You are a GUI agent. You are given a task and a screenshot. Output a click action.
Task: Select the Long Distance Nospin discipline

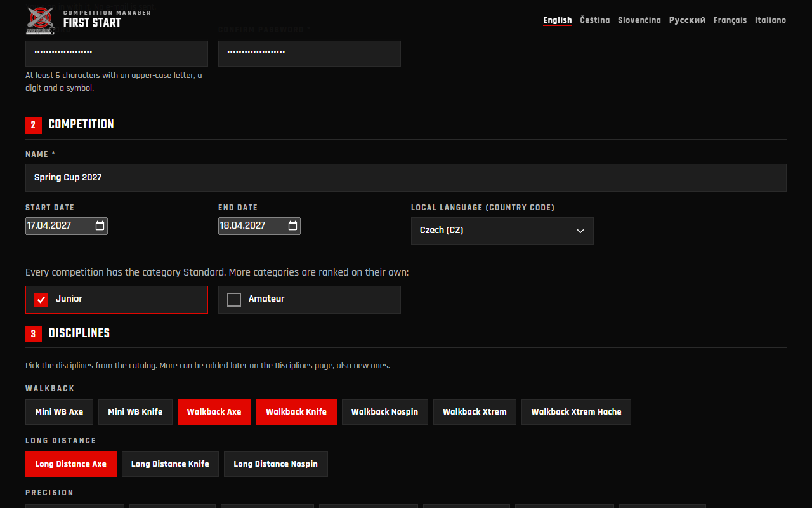pyautogui.click(x=276, y=464)
